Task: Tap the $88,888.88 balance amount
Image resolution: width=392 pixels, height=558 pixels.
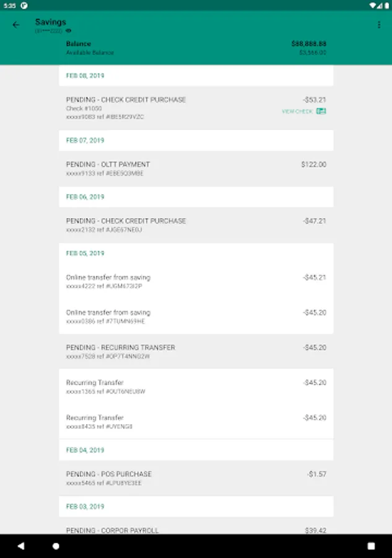Action: 308,44
